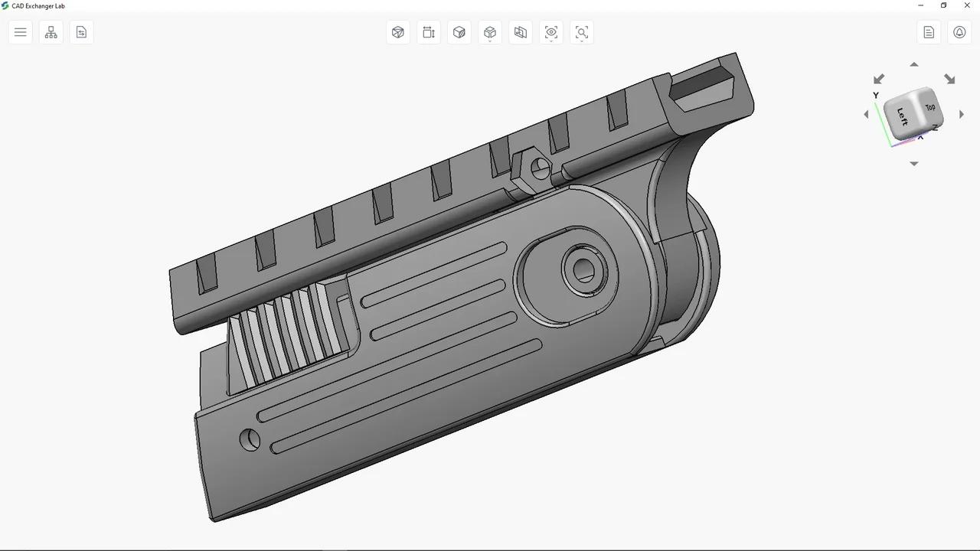Open the model structure tree panel

pos(51,32)
